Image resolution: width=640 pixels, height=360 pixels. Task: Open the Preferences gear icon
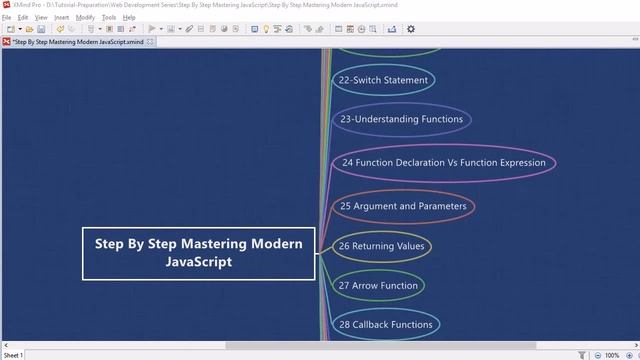411,29
